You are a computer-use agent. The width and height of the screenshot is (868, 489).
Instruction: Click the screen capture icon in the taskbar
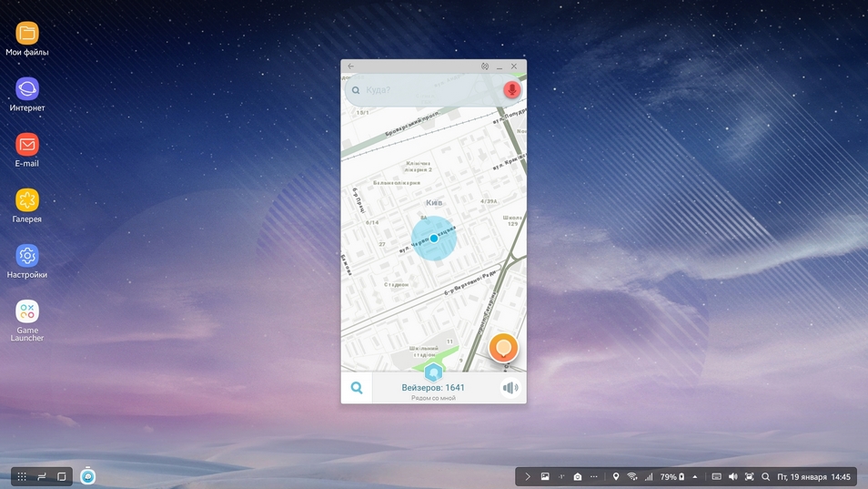(749, 476)
